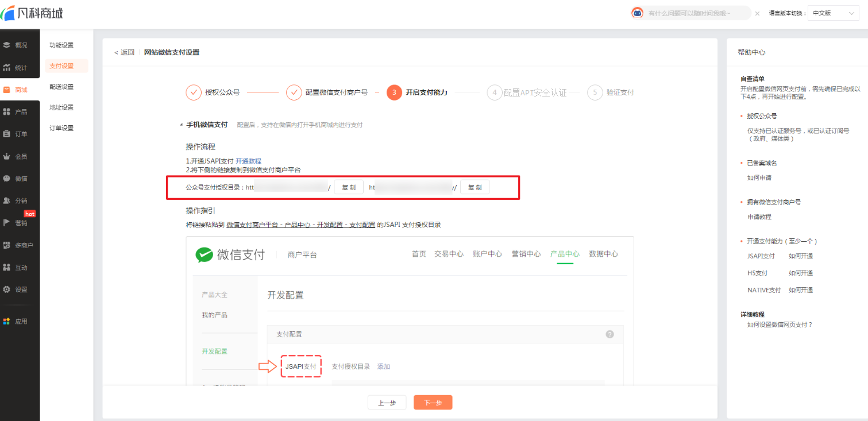Click the 微信支付 green logo

tap(205, 254)
